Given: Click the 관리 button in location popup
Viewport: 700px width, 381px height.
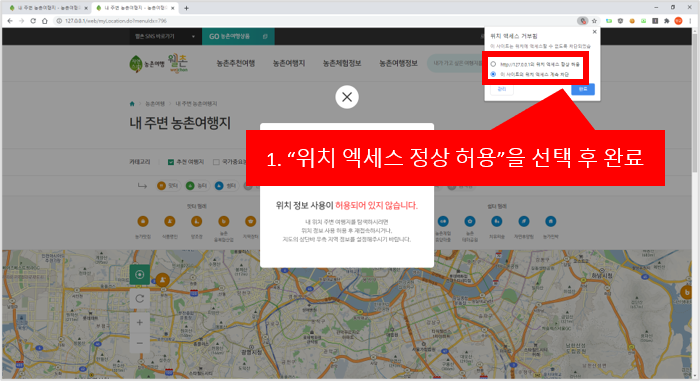Looking at the screenshot, I should (501, 89).
